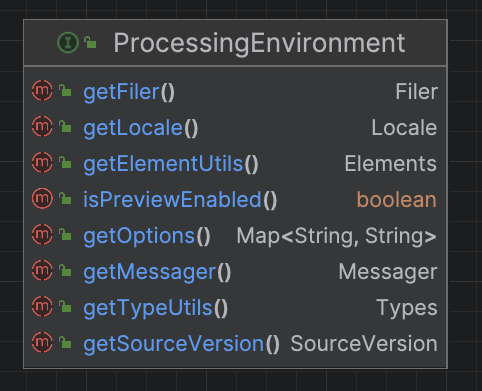Select the getMessager() method row
482x391 pixels.
(235, 272)
